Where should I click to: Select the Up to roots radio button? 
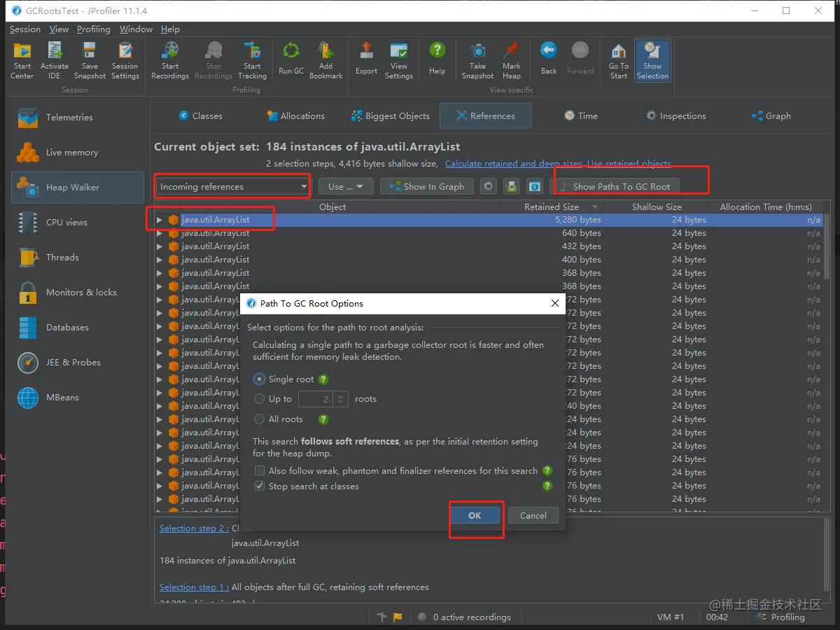[x=260, y=399]
